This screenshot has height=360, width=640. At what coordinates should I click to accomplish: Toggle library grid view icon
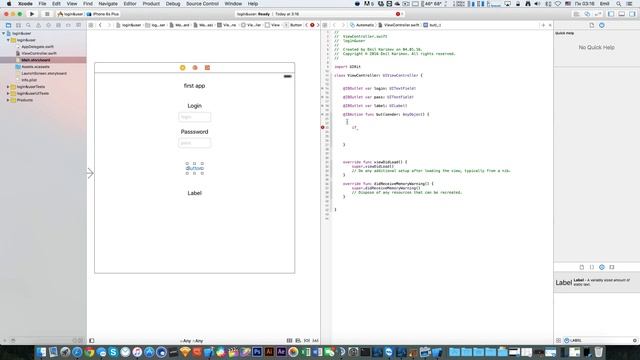coord(558,340)
